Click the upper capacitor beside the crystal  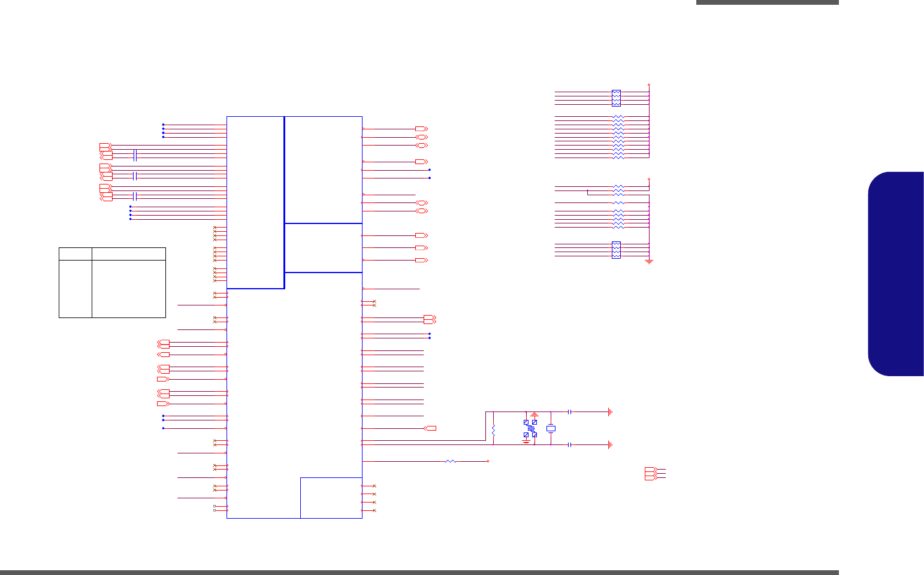pos(570,411)
